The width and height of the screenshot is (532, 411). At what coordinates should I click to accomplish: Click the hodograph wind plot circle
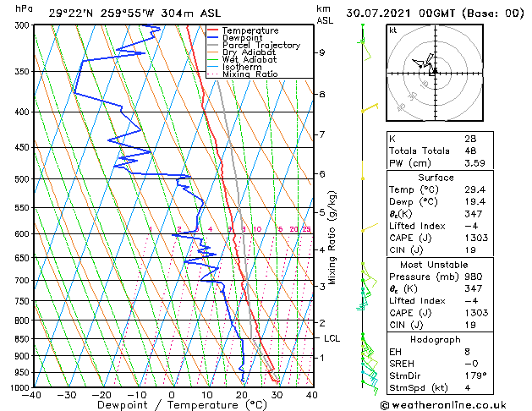pyautogui.click(x=435, y=73)
